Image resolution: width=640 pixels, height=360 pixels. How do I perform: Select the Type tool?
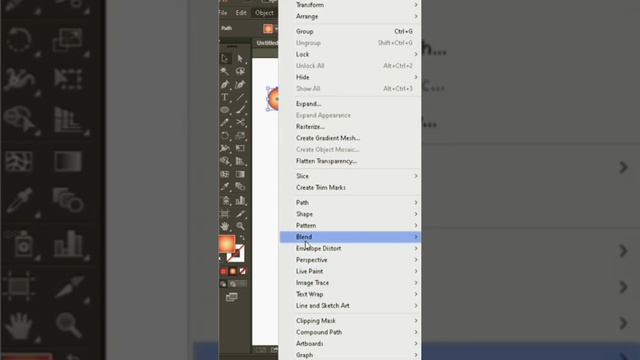(225, 97)
